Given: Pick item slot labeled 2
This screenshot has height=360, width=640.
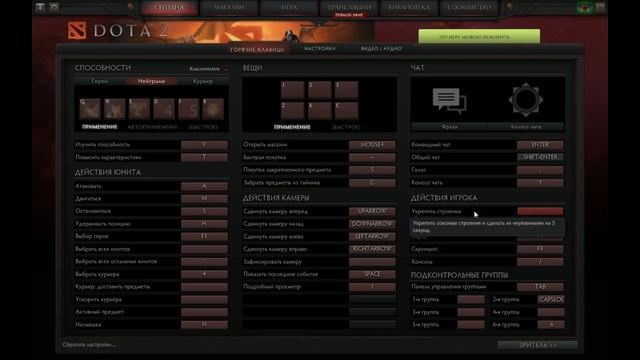Looking at the screenshot, I should click(320, 90).
